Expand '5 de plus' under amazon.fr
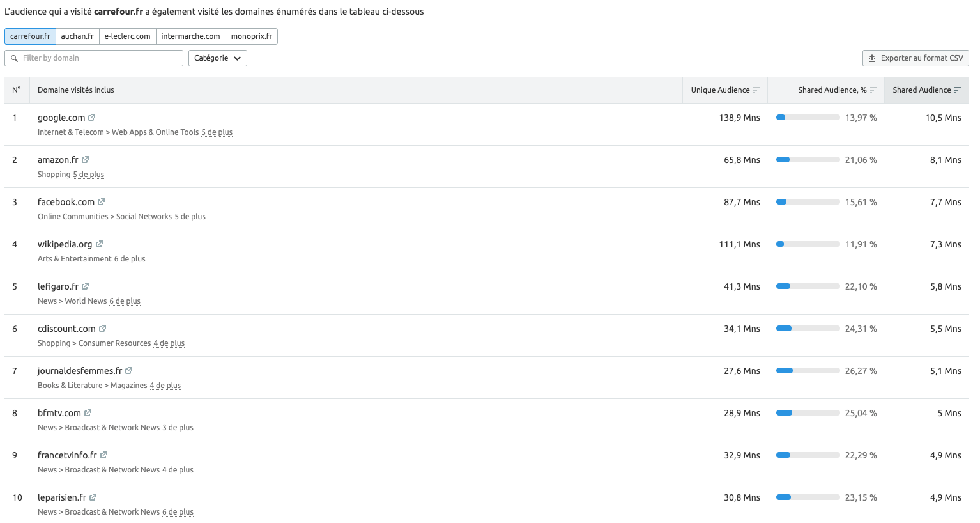 click(x=88, y=175)
